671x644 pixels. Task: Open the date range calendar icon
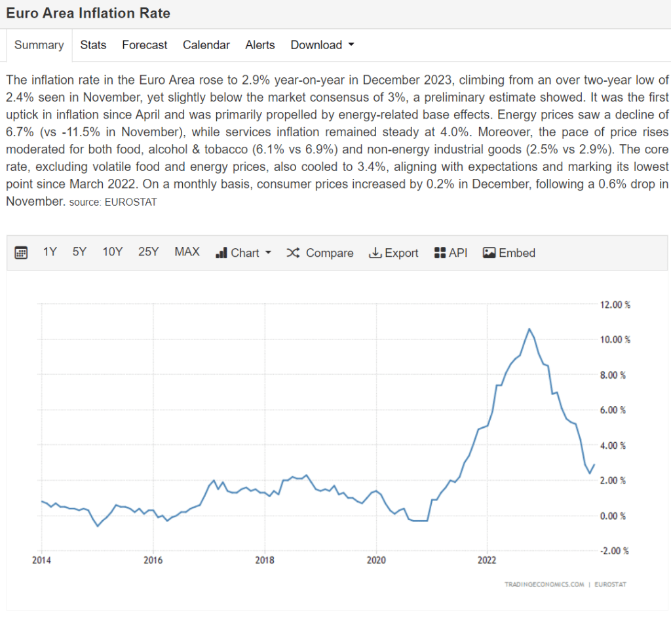(x=20, y=252)
